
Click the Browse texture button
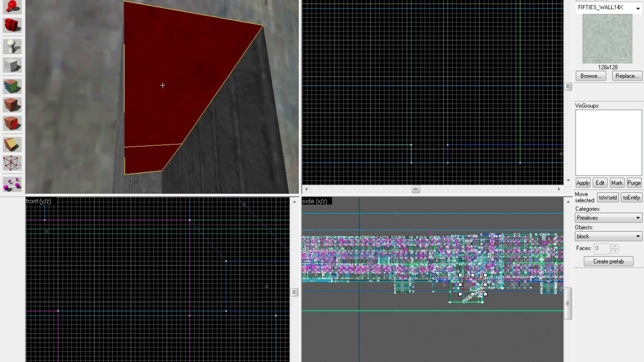tap(591, 76)
